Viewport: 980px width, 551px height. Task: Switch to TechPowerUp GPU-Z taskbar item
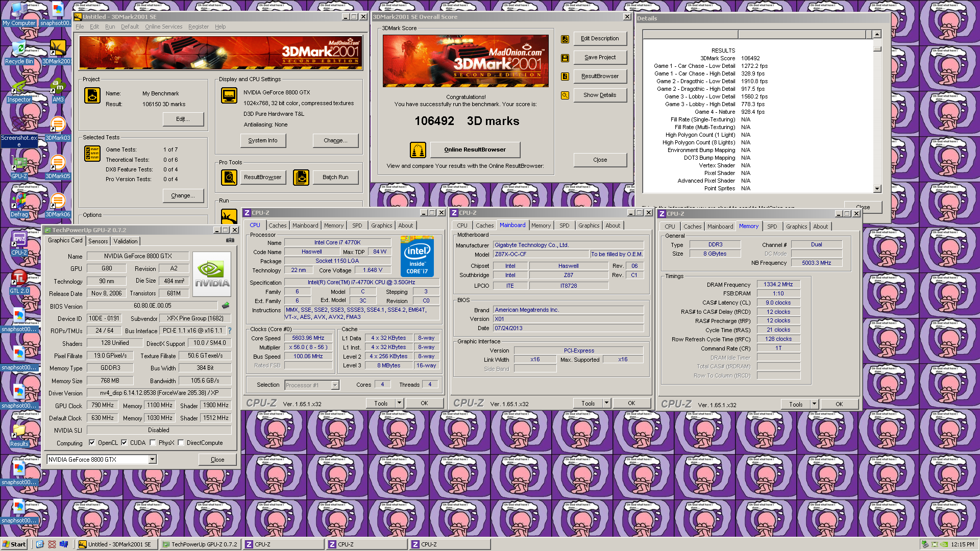(200, 544)
